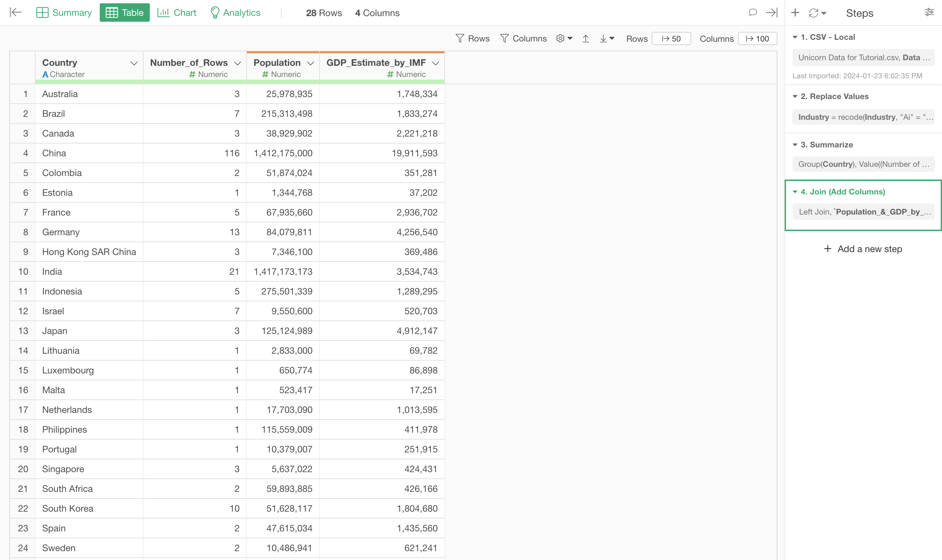The image size is (942, 560).
Task: Open the table settings gear icon
Action: click(x=561, y=38)
